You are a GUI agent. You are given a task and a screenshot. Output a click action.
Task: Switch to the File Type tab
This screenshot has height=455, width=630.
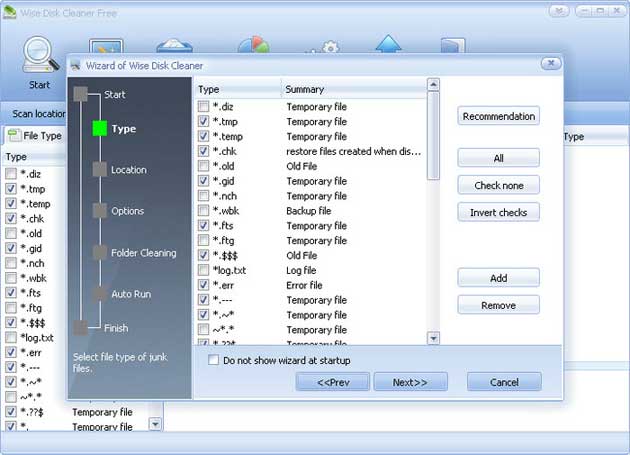click(x=35, y=135)
